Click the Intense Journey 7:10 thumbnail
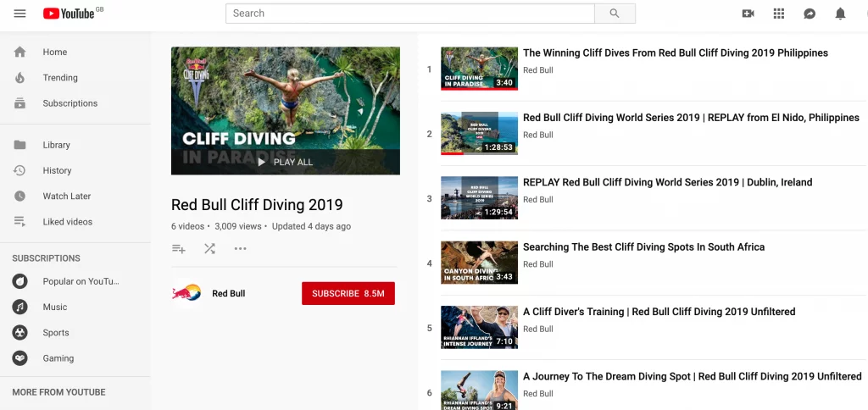This screenshot has width=868, height=410. (480, 328)
